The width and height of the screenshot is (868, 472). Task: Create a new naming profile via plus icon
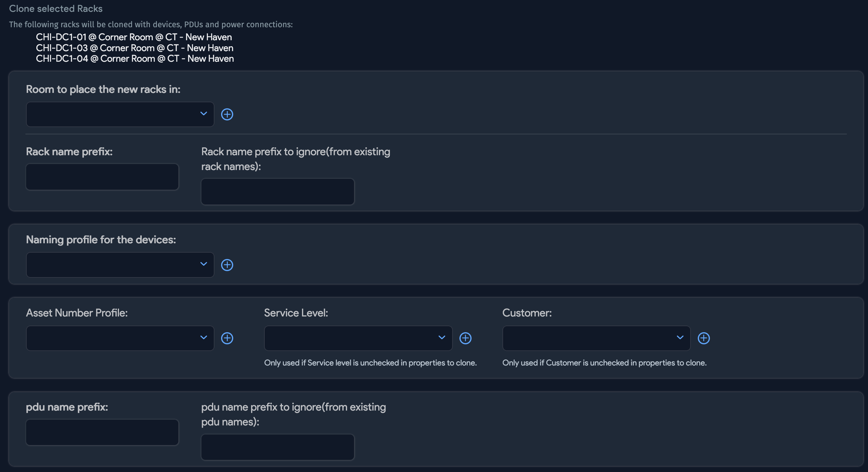(227, 265)
